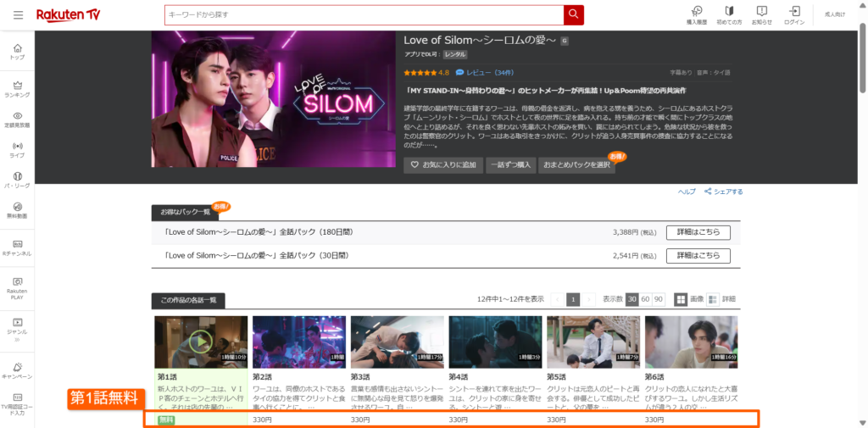
Task: Open the reviews (レビュー 34件) link
Action: pyautogui.click(x=489, y=73)
